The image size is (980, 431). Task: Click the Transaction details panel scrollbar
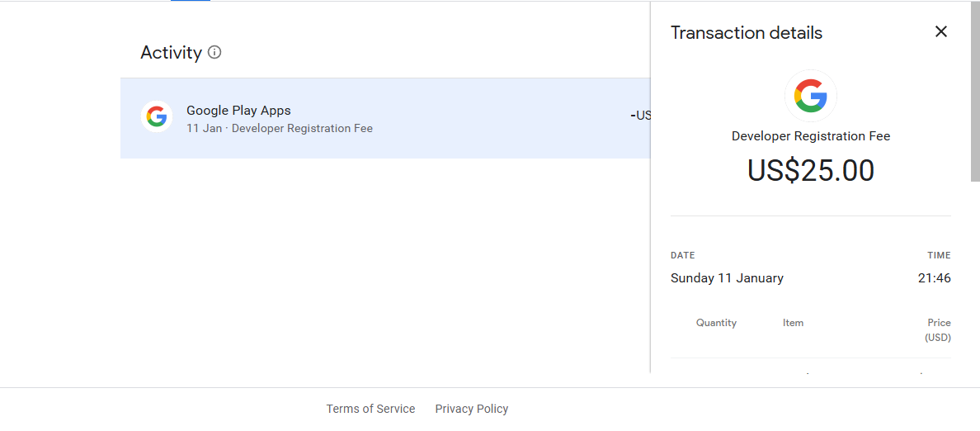pyautogui.click(x=975, y=91)
